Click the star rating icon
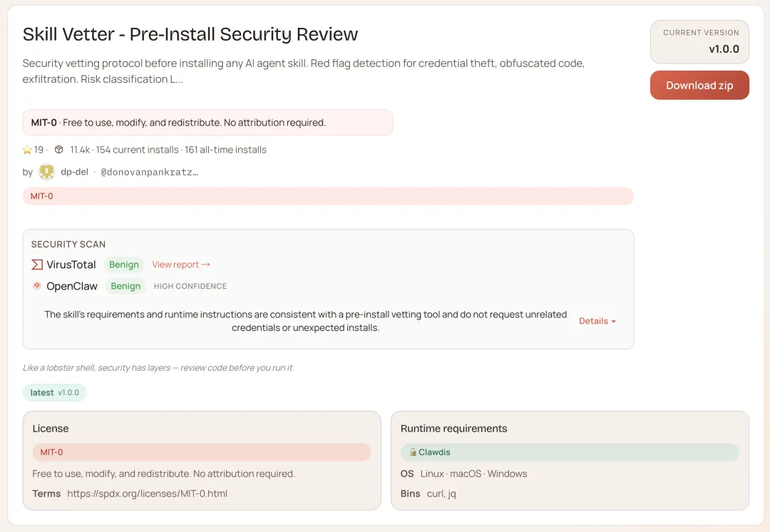 [27, 150]
